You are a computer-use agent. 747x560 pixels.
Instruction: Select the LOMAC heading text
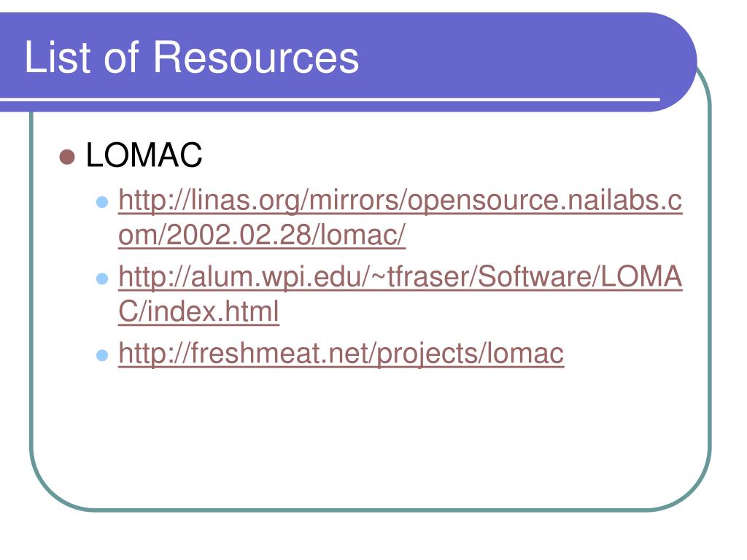pyautogui.click(x=144, y=155)
